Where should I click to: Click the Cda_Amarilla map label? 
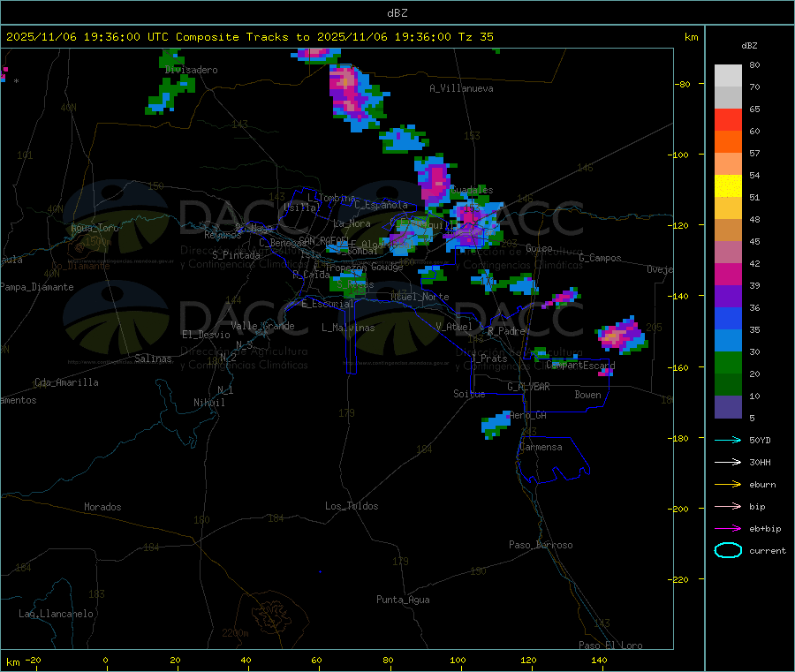[x=66, y=382]
